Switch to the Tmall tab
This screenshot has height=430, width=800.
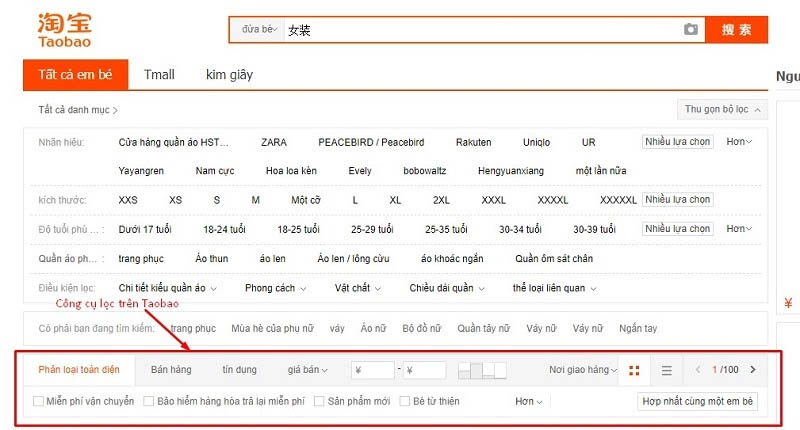click(159, 74)
